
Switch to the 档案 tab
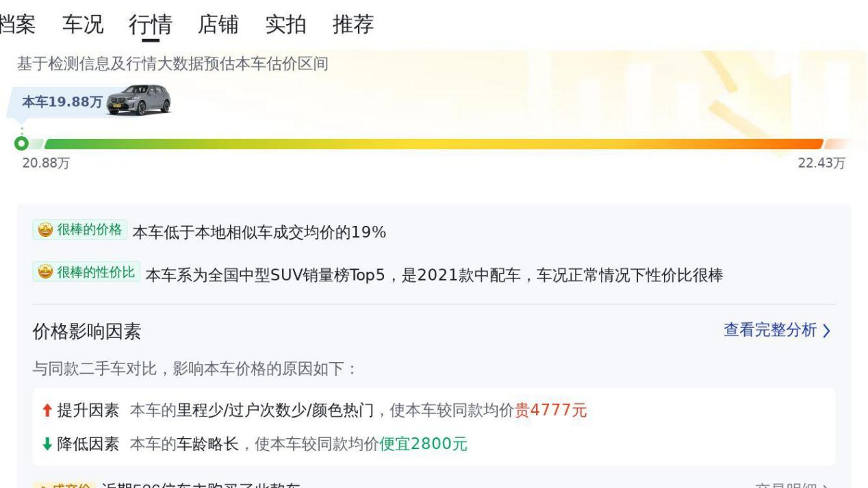point(18,25)
